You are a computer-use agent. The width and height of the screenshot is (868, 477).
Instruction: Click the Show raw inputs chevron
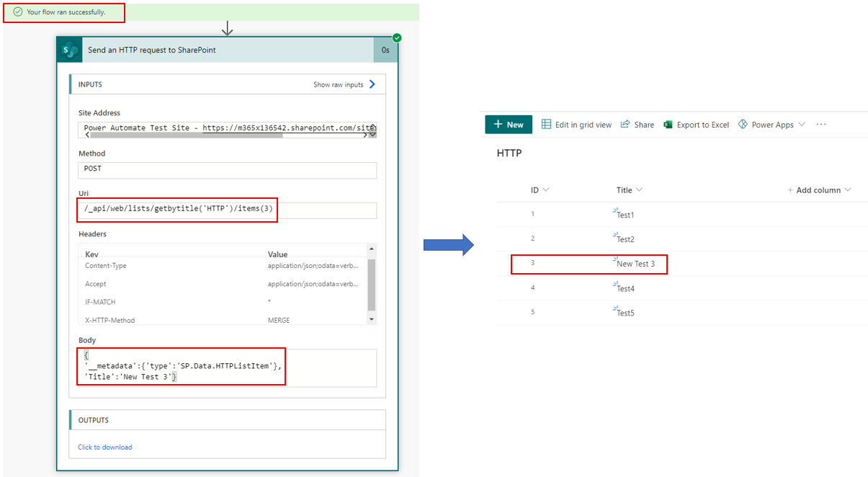click(372, 84)
